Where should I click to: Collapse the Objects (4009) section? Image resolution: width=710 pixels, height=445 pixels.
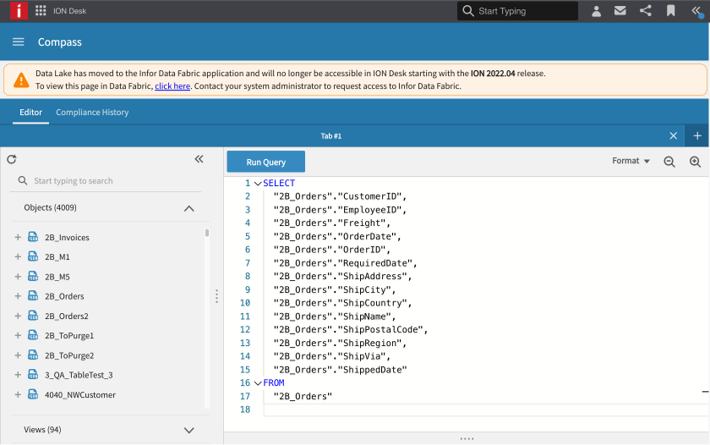point(189,208)
